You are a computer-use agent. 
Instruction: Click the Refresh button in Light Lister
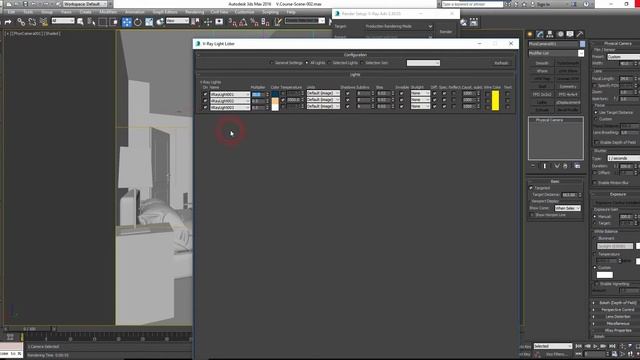point(501,63)
